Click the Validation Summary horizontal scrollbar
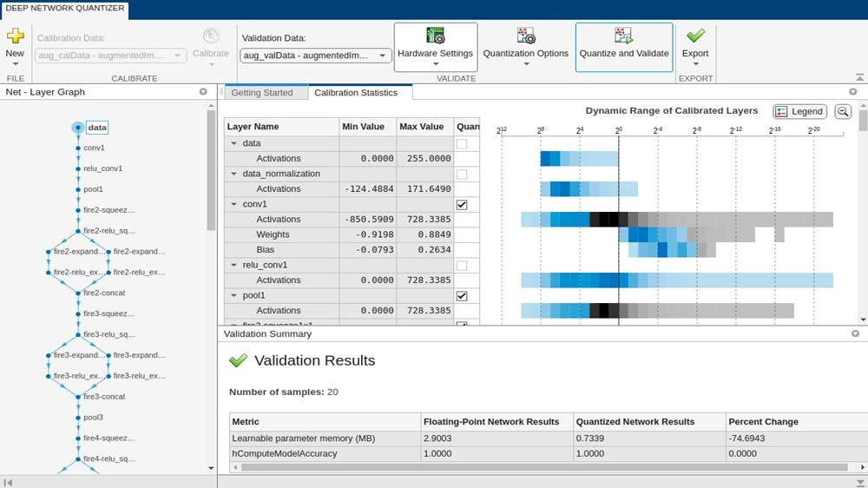Image resolution: width=868 pixels, height=488 pixels. click(x=538, y=467)
